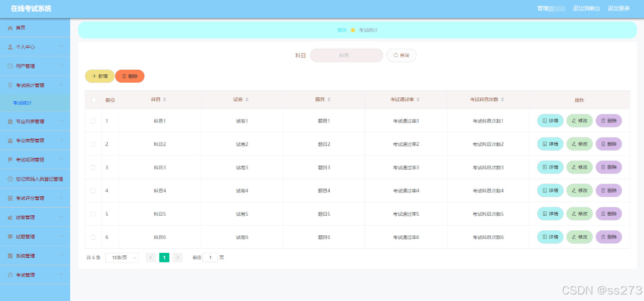
Task: Click the icon beside 系统管理
Action: pyautogui.click(x=10, y=256)
